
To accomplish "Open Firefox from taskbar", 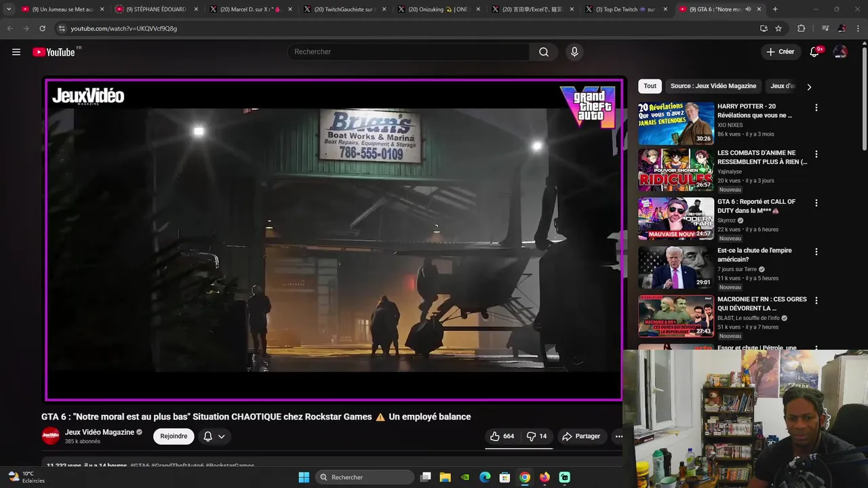I will point(545,477).
